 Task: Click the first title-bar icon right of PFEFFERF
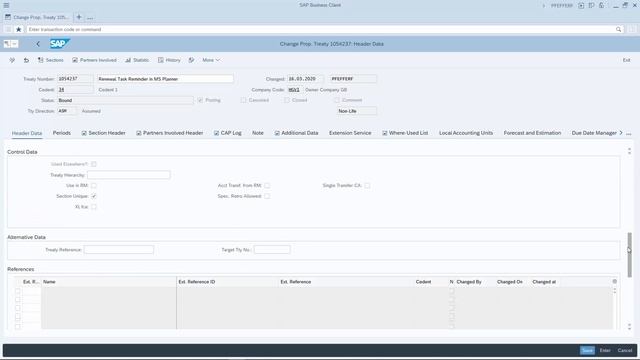pyautogui.click(x=581, y=6)
